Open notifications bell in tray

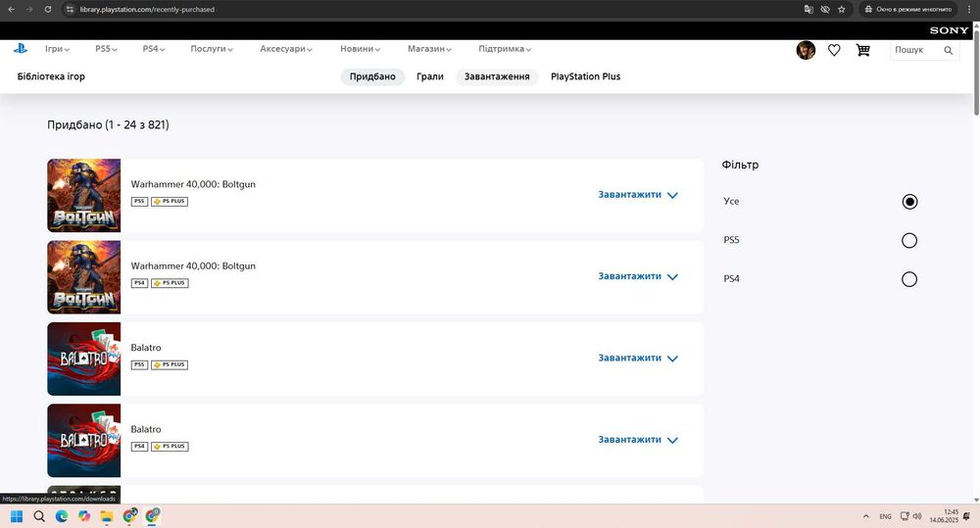point(967,516)
